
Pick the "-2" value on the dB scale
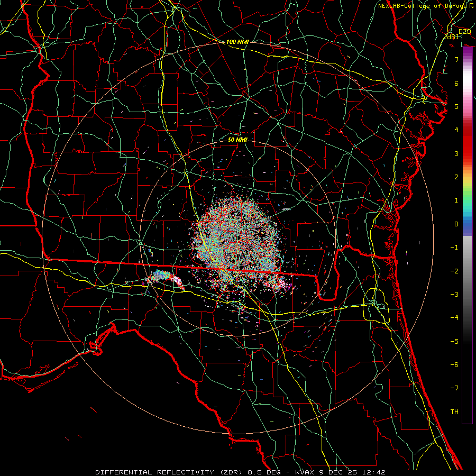pyautogui.click(x=454, y=271)
